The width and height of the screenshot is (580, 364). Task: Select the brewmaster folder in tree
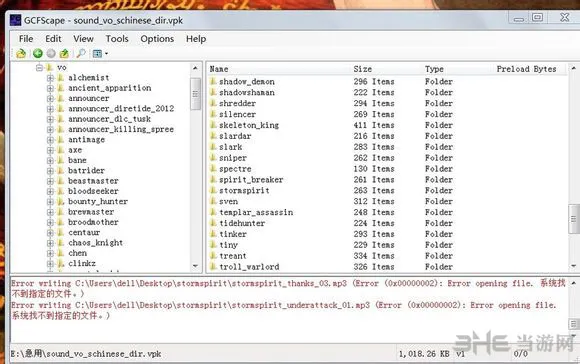click(x=91, y=212)
